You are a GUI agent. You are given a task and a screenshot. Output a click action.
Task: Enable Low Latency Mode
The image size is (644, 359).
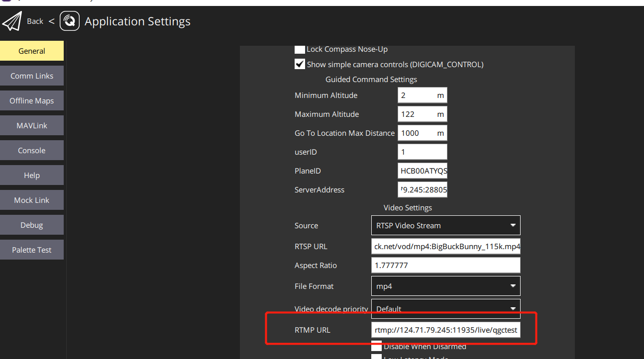(x=377, y=357)
